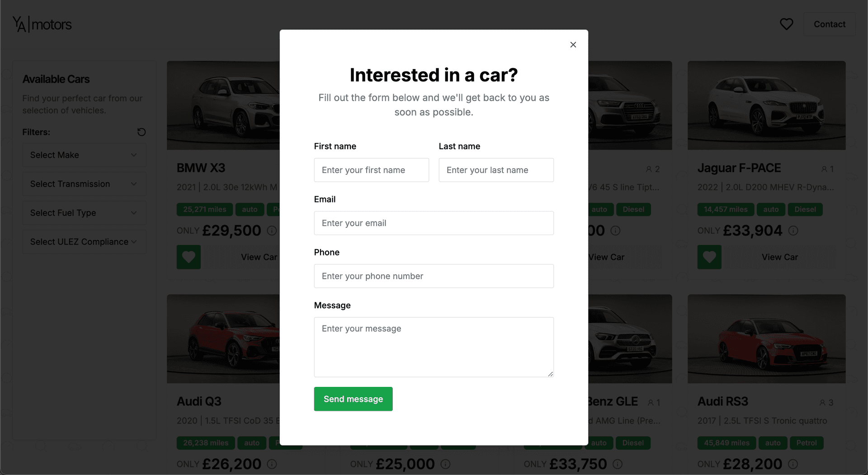Show price info for the £33,904 Jaguar
Viewport: 868px width, 475px height.
point(793,231)
